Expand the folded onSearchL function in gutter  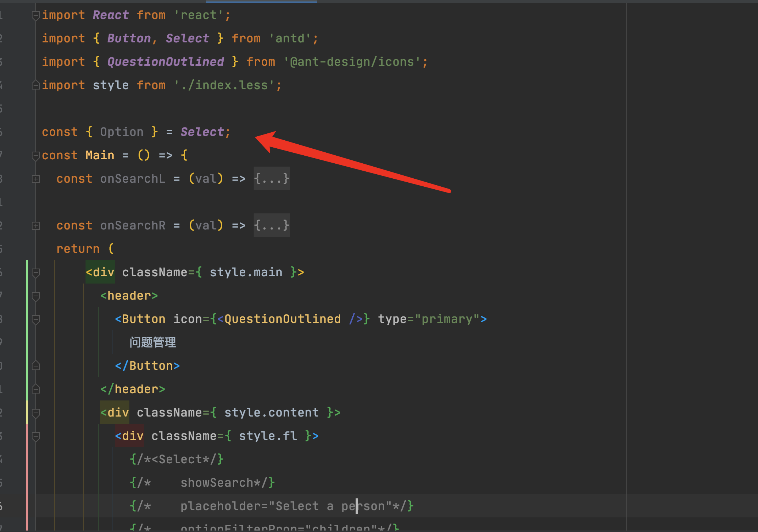35,179
